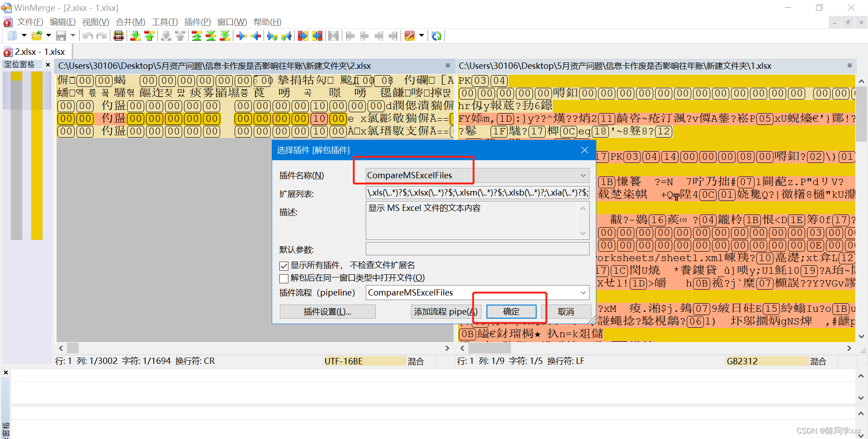Close the 定位窗格 location pane
Image resolution: width=868 pixels, height=439 pixels.
[48, 65]
